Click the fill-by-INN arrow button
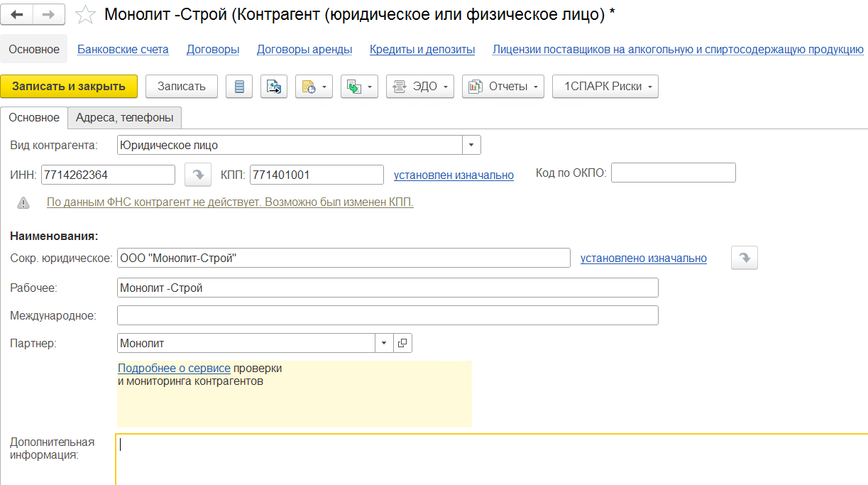868x485 pixels. (198, 175)
